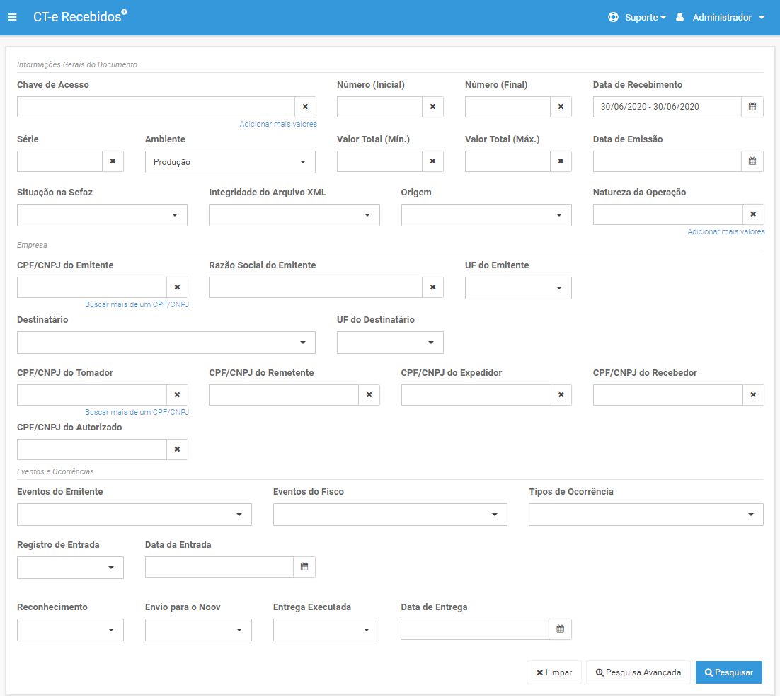Expand Integridade do Arquivo XML dropdown
Viewport: 780px width, 700px height.
click(x=294, y=215)
